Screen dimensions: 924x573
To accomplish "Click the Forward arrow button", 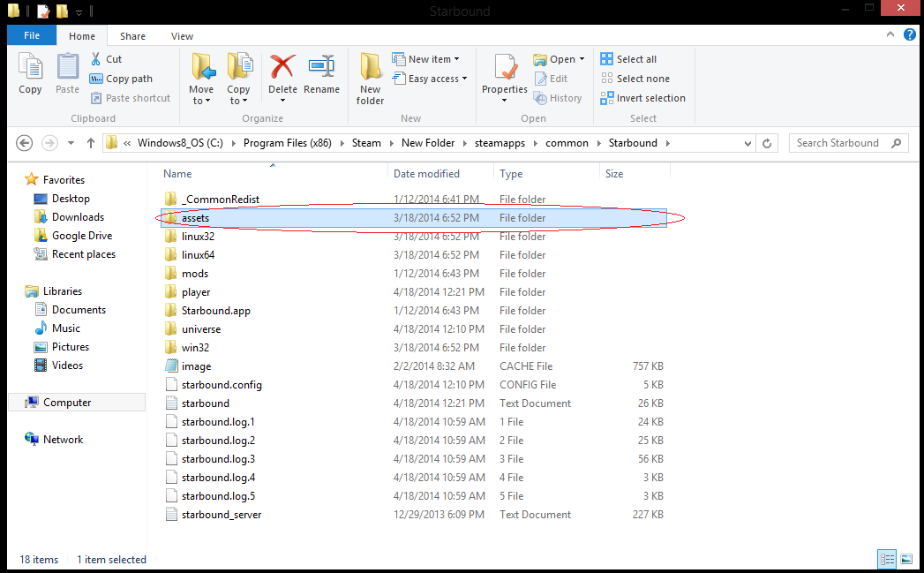I will click(x=49, y=143).
